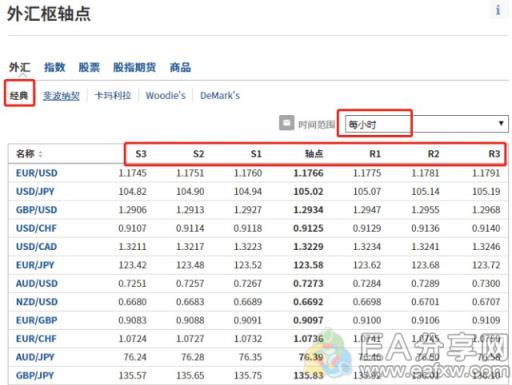Click EUR/JPY R3 value 123.72
Screen dimensions: 512x385
click(x=486, y=265)
